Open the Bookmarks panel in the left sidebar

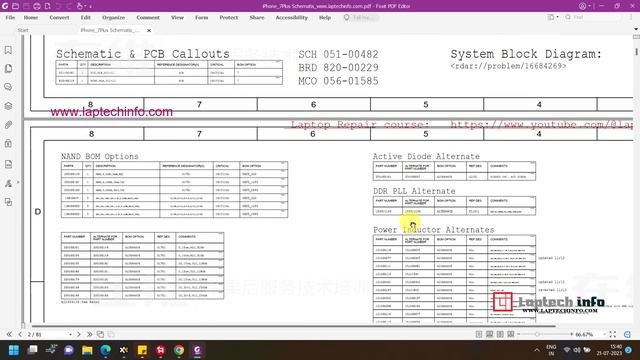(x=8, y=50)
